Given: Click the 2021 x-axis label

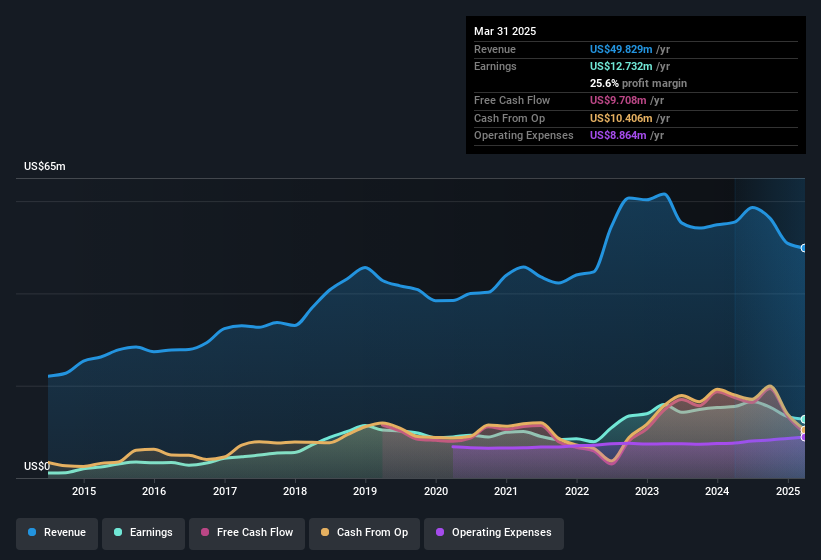Looking at the screenshot, I should click(506, 491).
